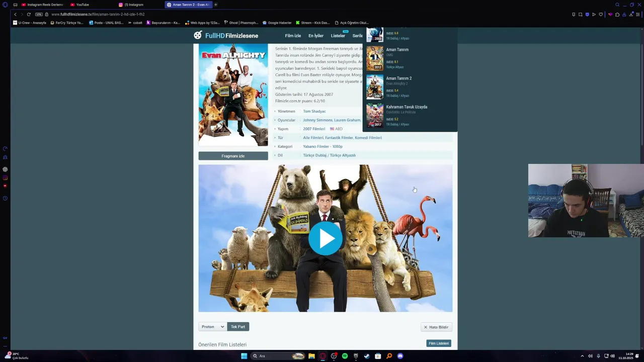Add page to bookmarks heart icon
The width and height of the screenshot is (644, 362).
click(x=601, y=14)
